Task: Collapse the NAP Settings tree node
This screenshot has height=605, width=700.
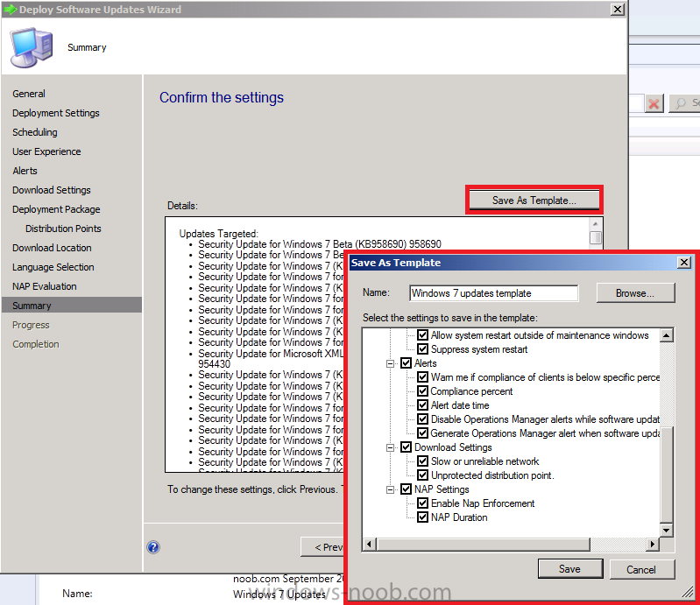Action: [x=390, y=490]
